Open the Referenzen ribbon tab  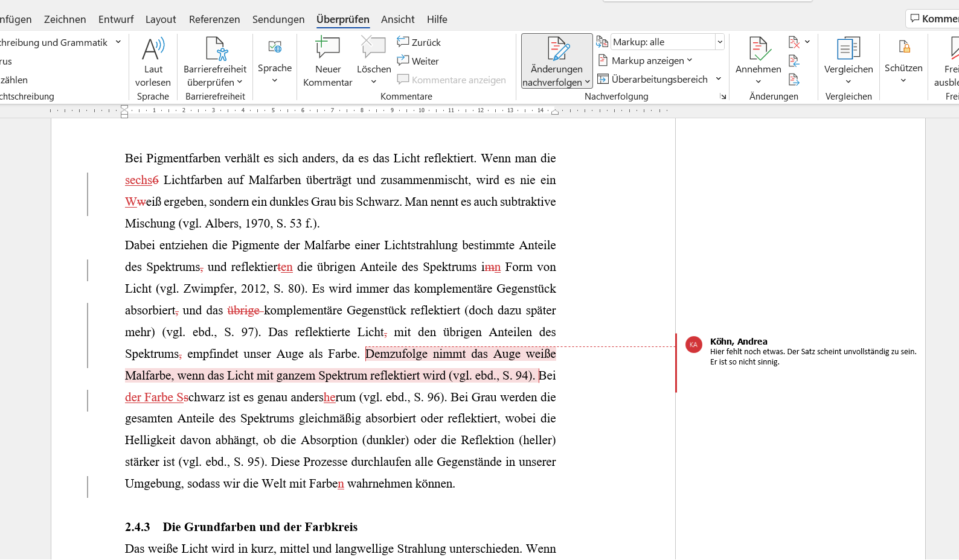[x=214, y=19]
